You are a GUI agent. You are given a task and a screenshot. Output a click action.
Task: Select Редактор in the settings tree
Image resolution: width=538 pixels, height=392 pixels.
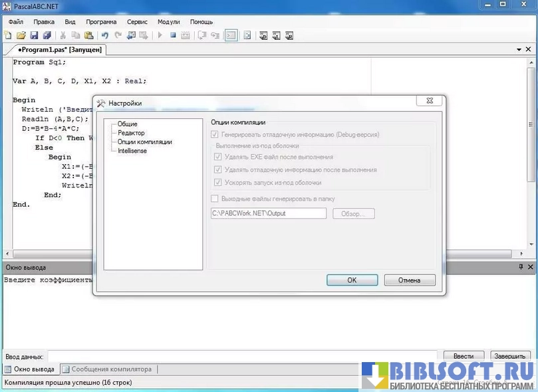[x=131, y=133]
